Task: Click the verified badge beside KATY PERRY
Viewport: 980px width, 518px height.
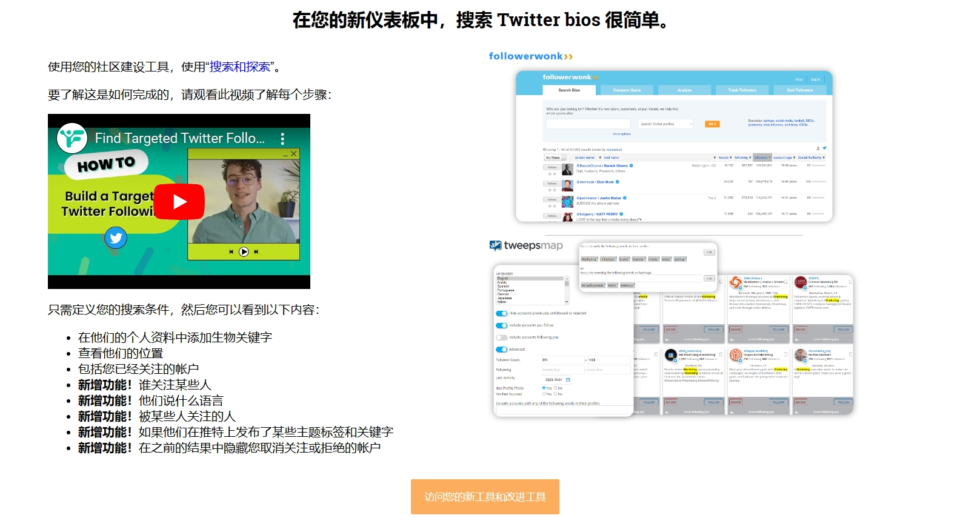Action: (621, 214)
